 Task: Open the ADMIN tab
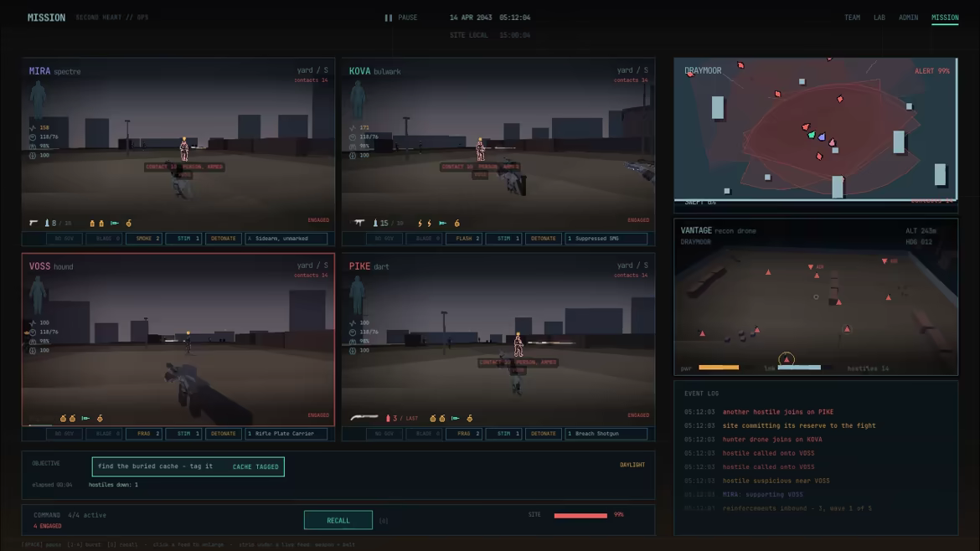point(908,18)
